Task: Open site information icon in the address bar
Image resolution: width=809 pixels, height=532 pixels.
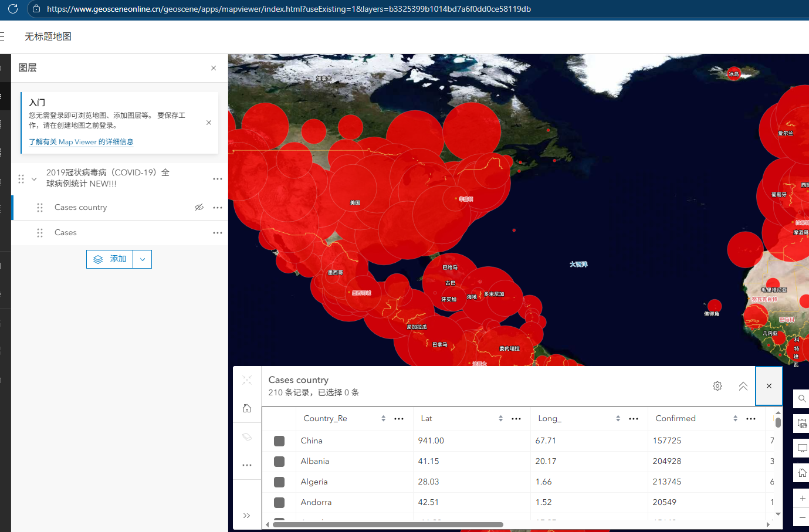Action: click(x=36, y=9)
